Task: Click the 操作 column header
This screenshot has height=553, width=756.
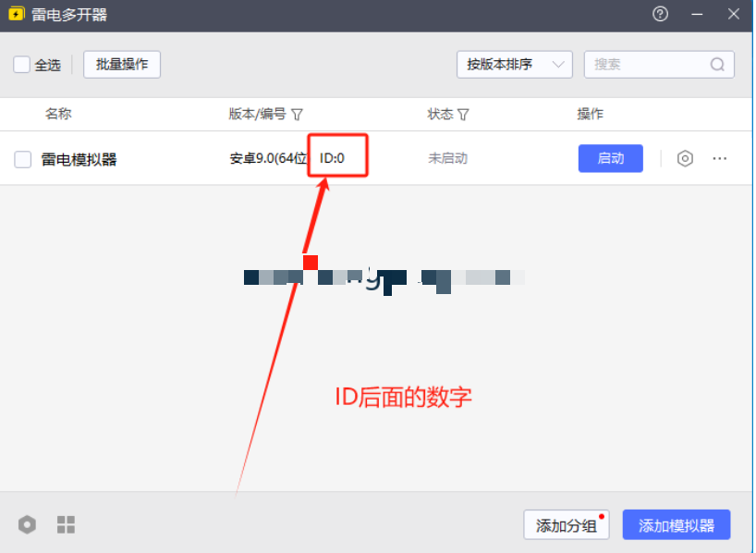Action: coord(591,114)
